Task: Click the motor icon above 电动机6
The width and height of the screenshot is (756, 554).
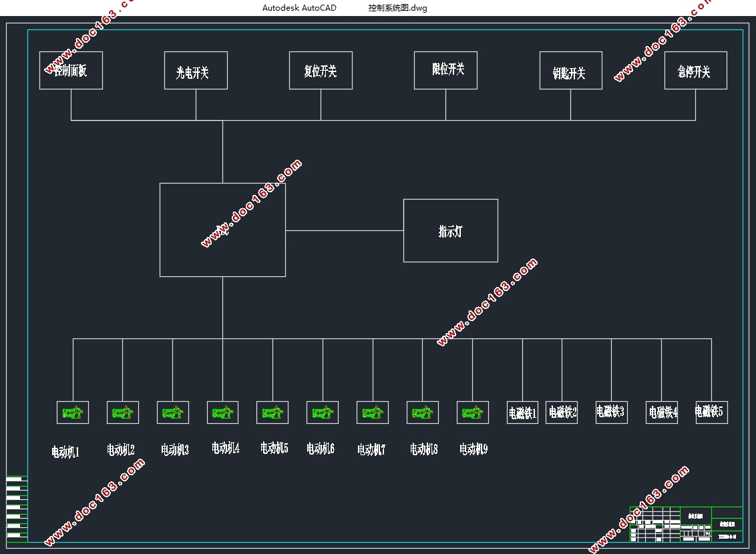Action: (x=323, y=412)
